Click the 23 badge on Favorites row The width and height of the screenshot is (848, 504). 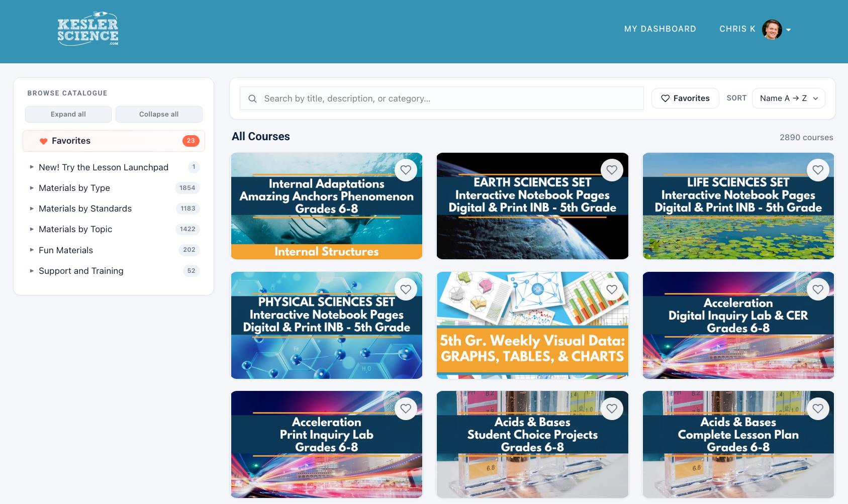click(x=191, y=141)
